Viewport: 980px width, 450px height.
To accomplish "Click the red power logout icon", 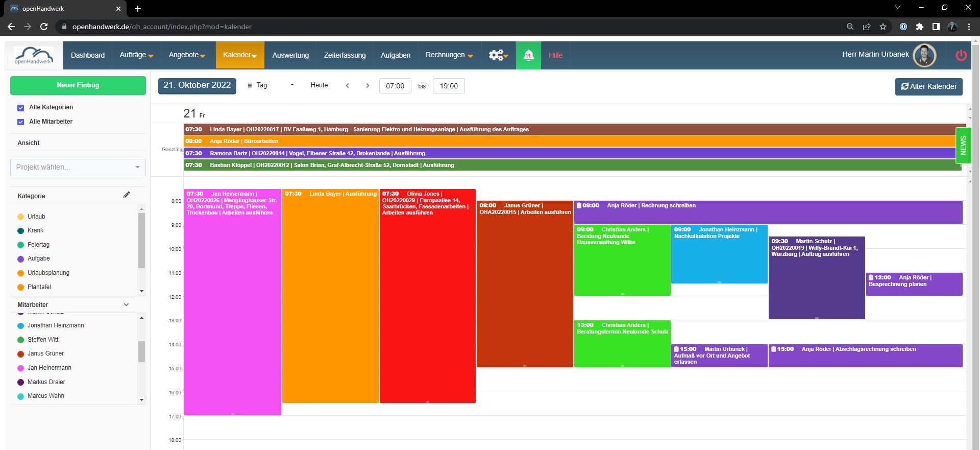I will tap(961, 55).
